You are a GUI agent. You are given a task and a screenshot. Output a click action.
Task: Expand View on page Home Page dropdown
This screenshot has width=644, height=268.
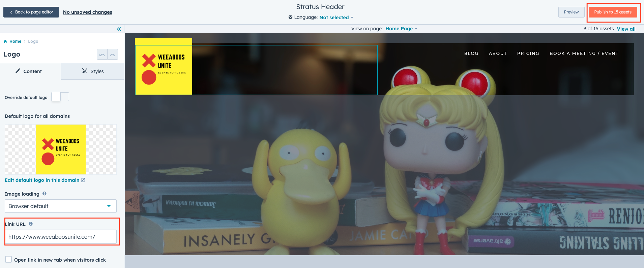(401, 29)
